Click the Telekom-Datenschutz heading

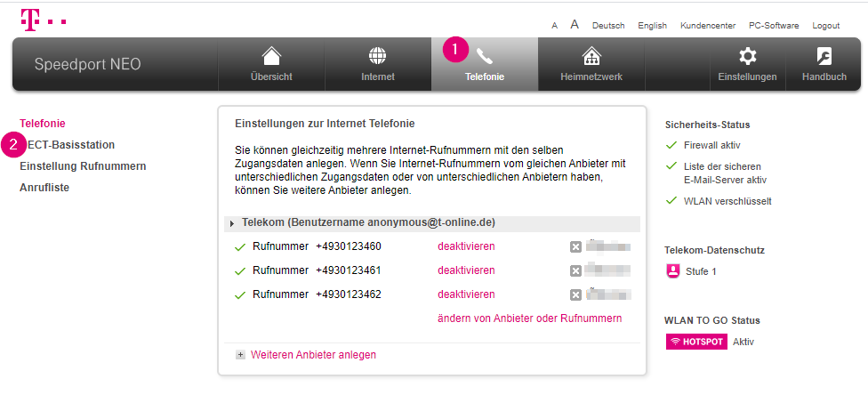click(x=715, y=250)
